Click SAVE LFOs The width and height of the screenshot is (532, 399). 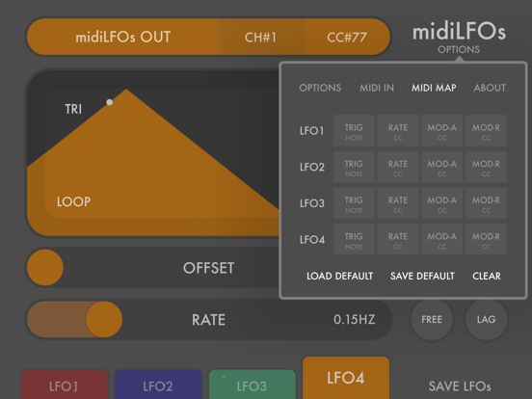pos(460,386)
